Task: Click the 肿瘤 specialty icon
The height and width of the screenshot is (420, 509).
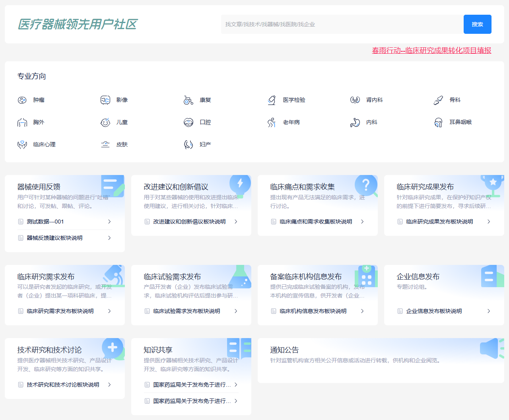Action: [22, 100]
